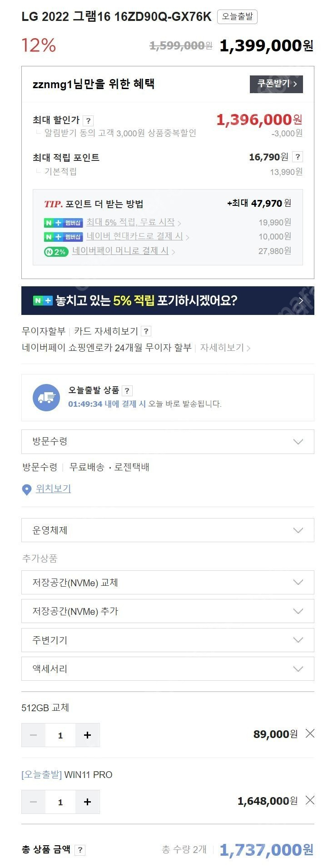Click the delivery truck icon in 오늘출발 상품
The width and height of the screenshot is (323, 868).
point(46,397)
